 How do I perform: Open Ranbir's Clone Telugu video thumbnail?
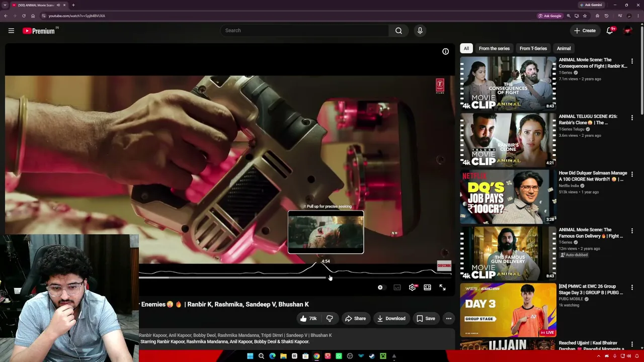[x=508, y=140]
